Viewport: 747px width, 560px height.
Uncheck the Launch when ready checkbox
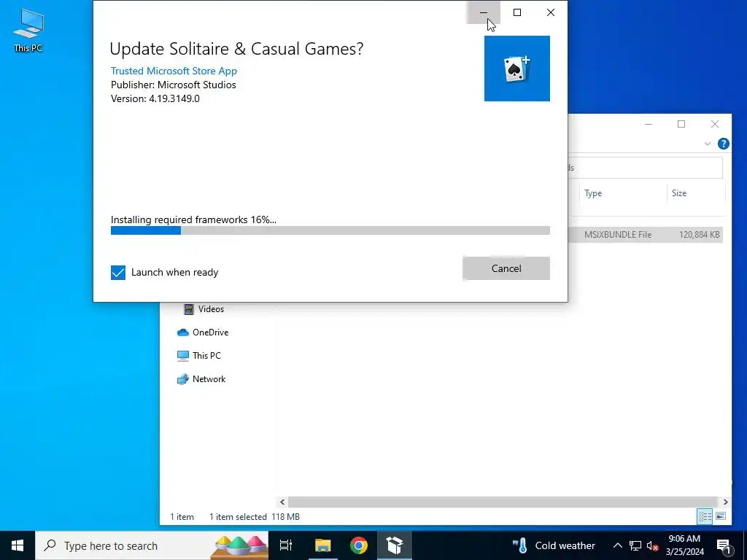(x=118, y=273)
